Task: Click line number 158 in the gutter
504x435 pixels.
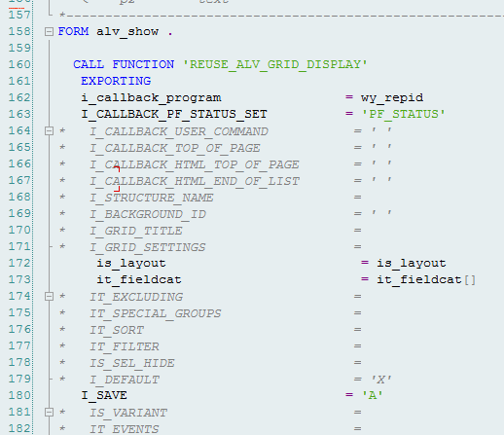Action: tap(19, 31)
